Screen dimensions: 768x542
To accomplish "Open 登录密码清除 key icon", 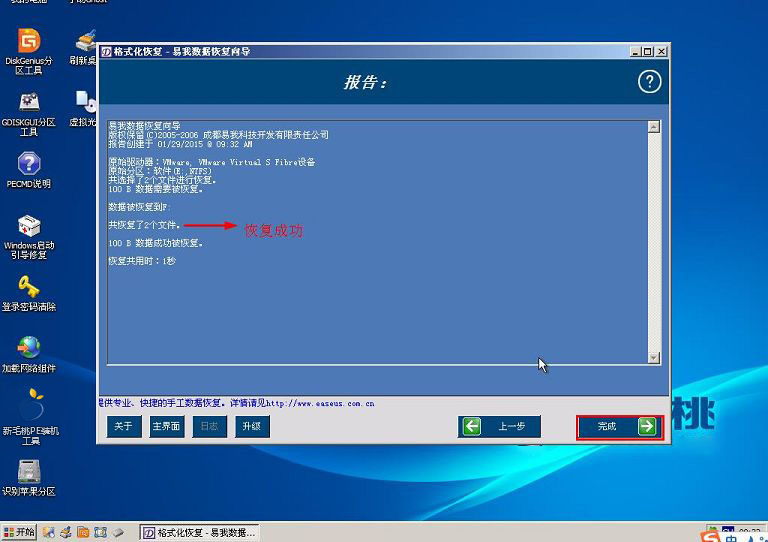I will [x=29, y=293].
